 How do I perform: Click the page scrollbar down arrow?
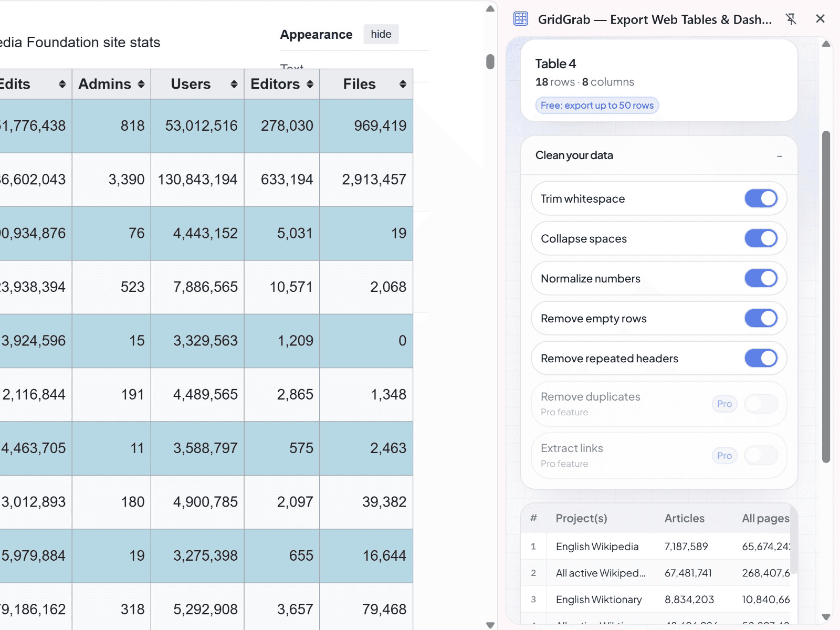click(x=490, y=625)
